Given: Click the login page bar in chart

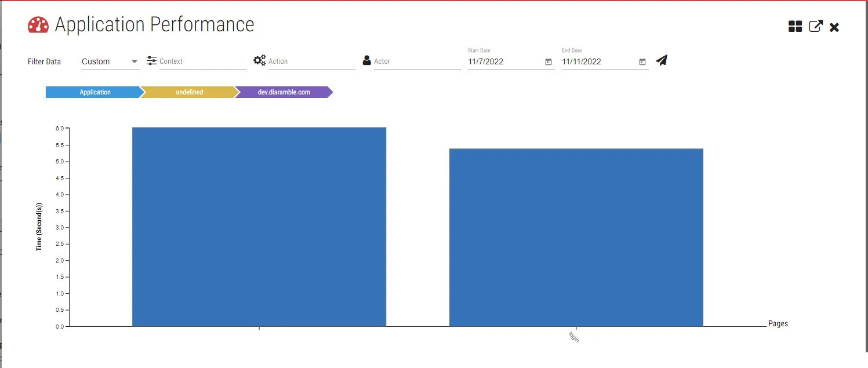Looking at the screenshot, I should pos(576,238).
